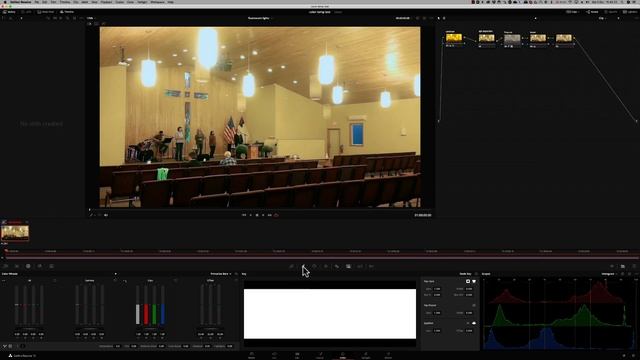The image size is (640, 360).
Task: Jump to the first frame
Action: point(244,215)
